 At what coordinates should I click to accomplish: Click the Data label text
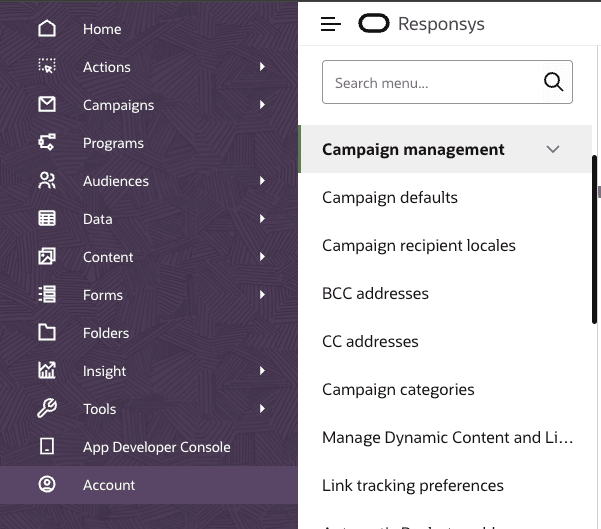click(x=97, y=219)
